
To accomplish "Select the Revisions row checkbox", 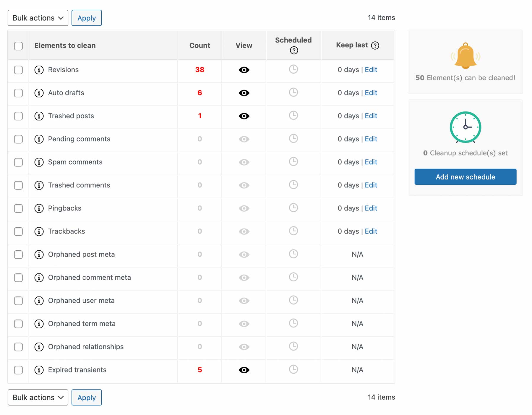I will [x=18, y=70].
